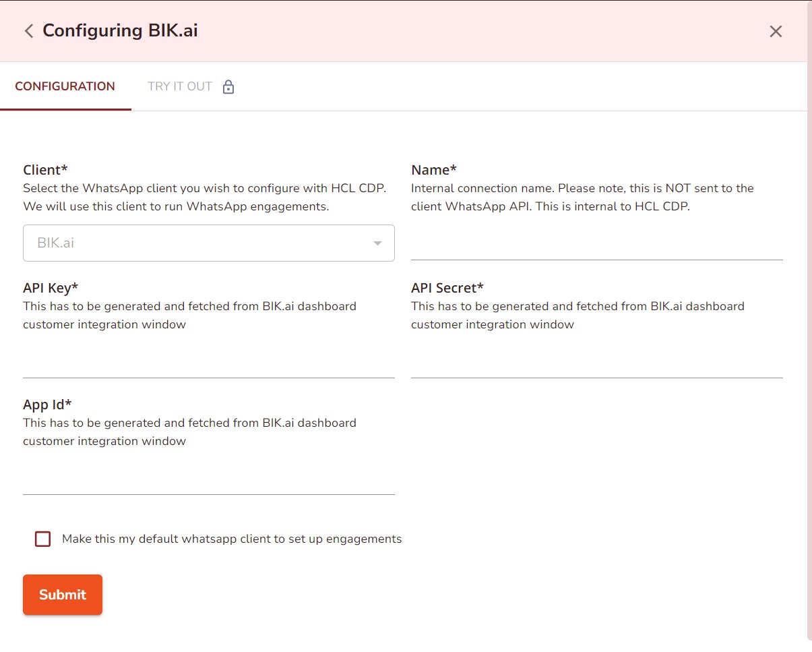The width and height of the screenshot is (812, 652).
Task: Click the lock icon beside Try It Out
Action: (x=228, y=87)
